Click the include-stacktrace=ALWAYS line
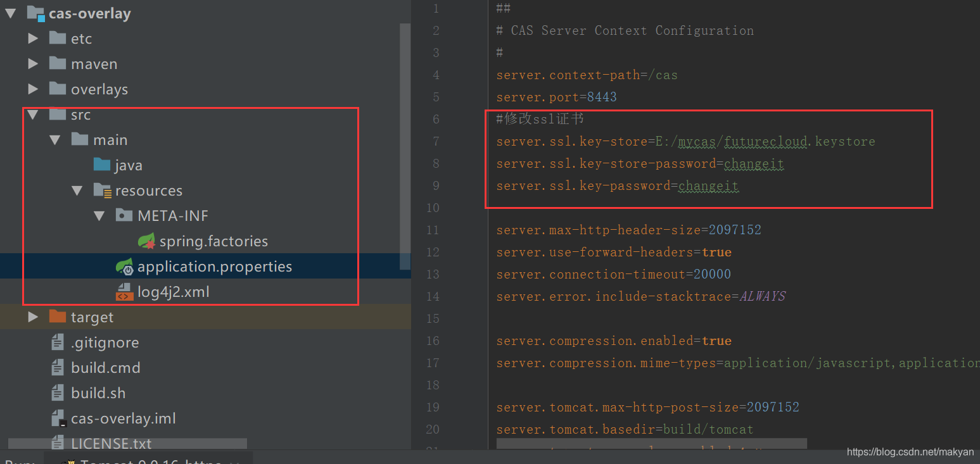The width and height of the screenshot is (980, 464). tap(641, 296)
